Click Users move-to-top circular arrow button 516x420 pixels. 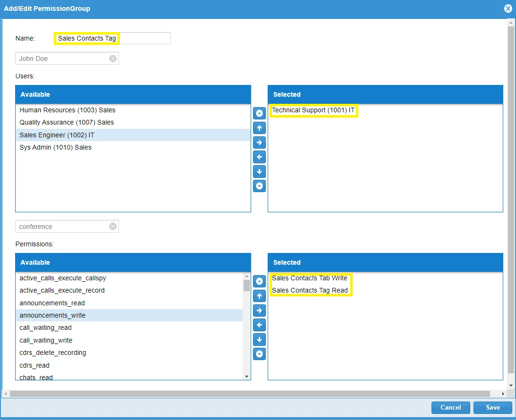tap(259, 113)
